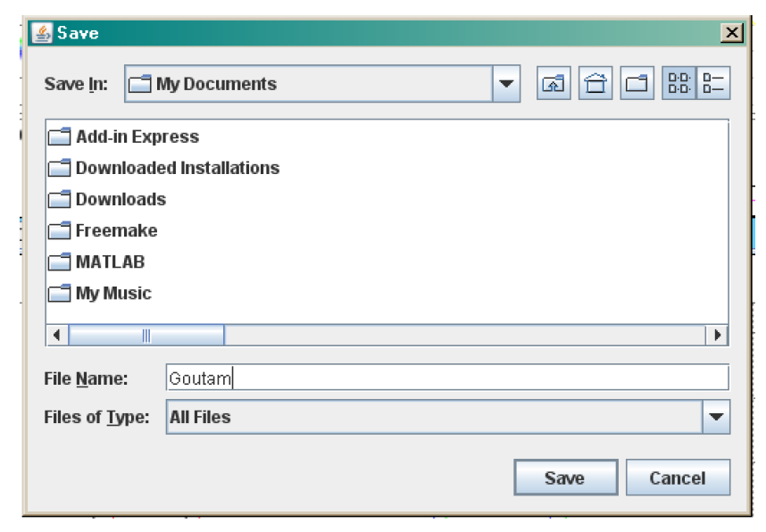Create a new folder
Screen dimensions: 766x532
click(x=637, y=84)
